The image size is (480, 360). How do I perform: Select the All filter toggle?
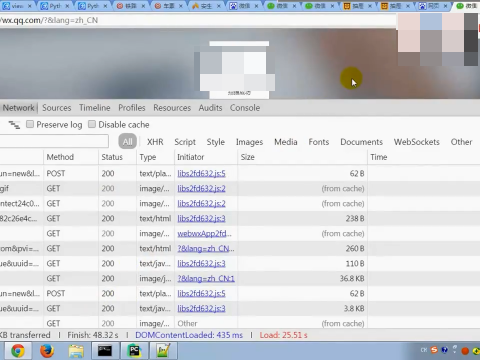coord(128,142)
